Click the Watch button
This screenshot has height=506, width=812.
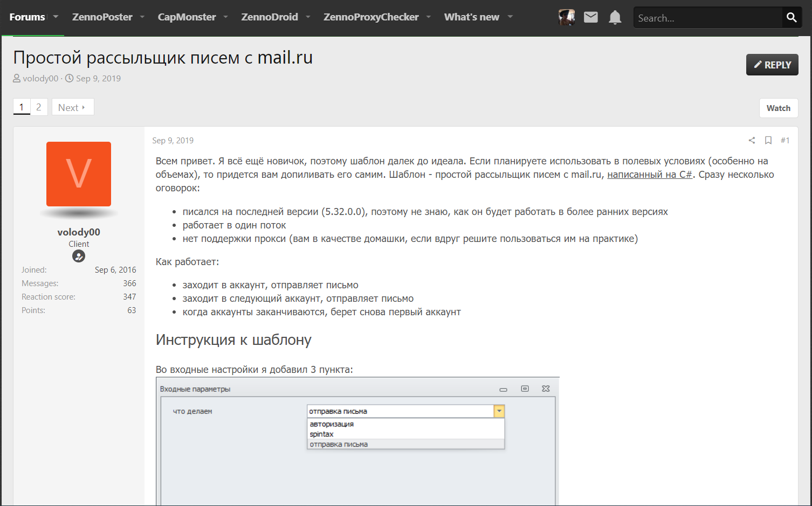tap(779, 108)
